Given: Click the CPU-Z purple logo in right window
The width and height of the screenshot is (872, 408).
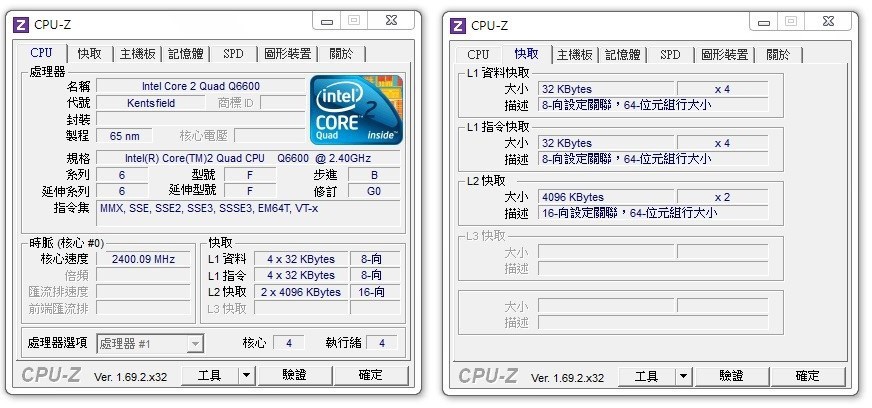Looking at the screenshot, I should (458, 26).
